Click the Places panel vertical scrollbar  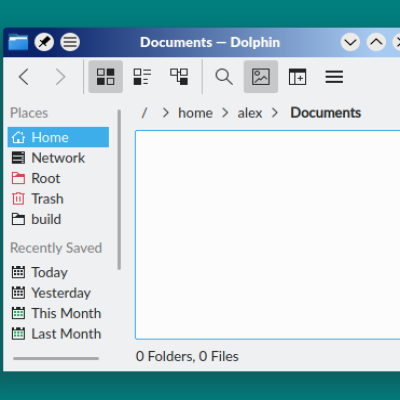119,189
